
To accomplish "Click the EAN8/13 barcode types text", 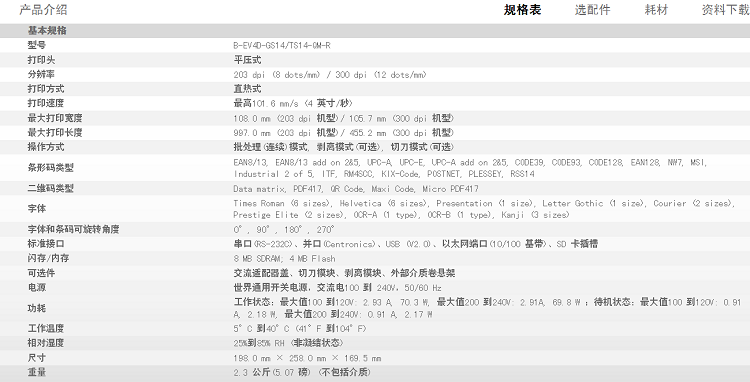I will (470, 168).
